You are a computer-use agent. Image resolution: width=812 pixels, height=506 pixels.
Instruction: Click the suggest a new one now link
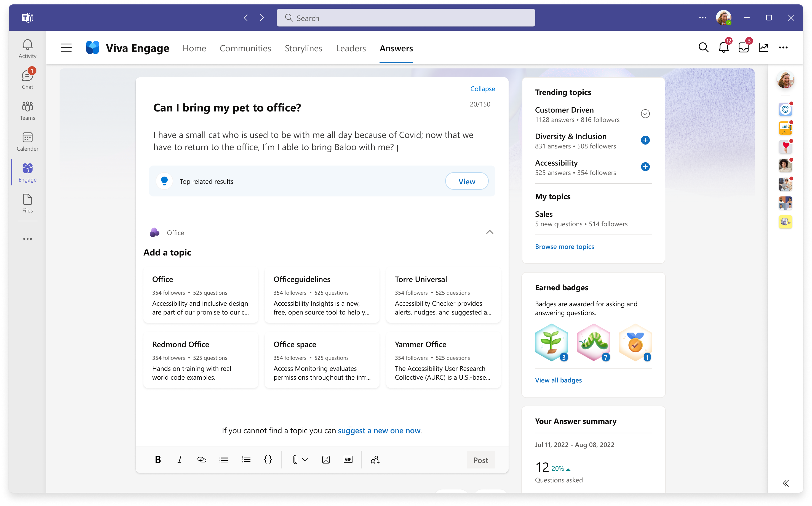point(379,430)
